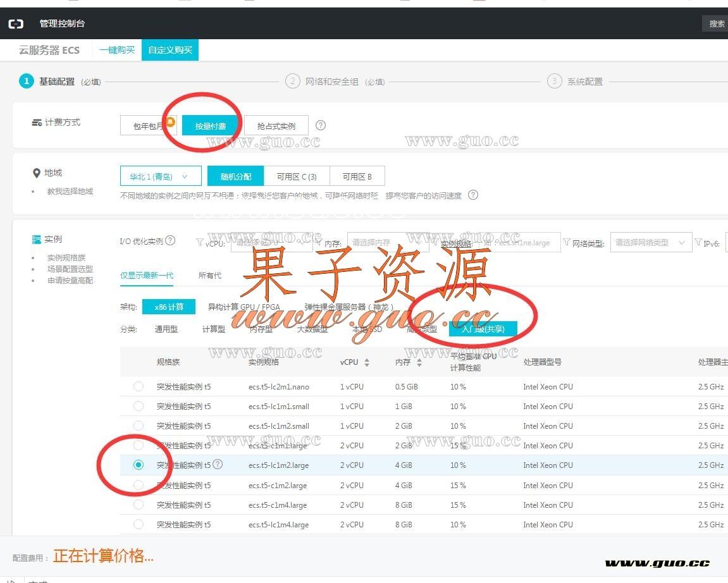The width and height of the screenshot is (728, 583).
Task: Click the Alibaba Cloud logo icon
Action: click(16, 24)
